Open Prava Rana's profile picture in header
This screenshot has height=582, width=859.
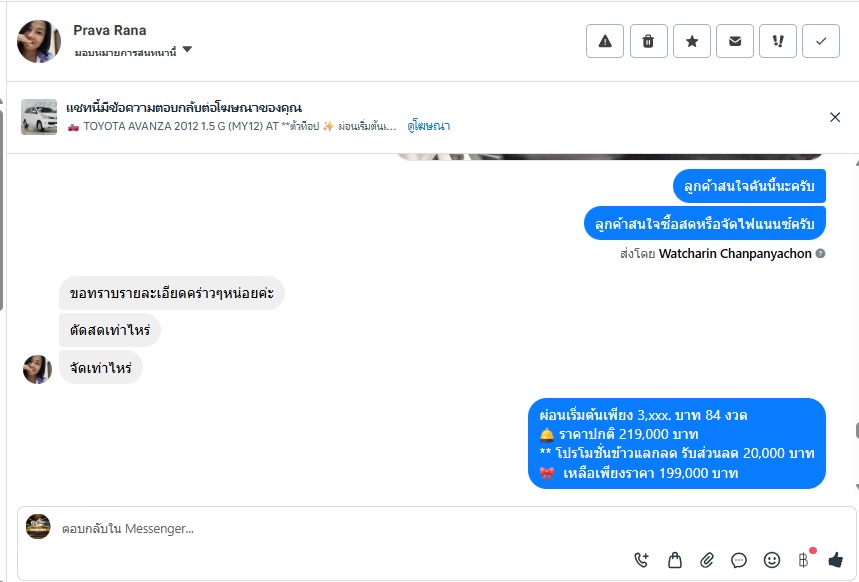pyautogui.click(x=38, y=41)
